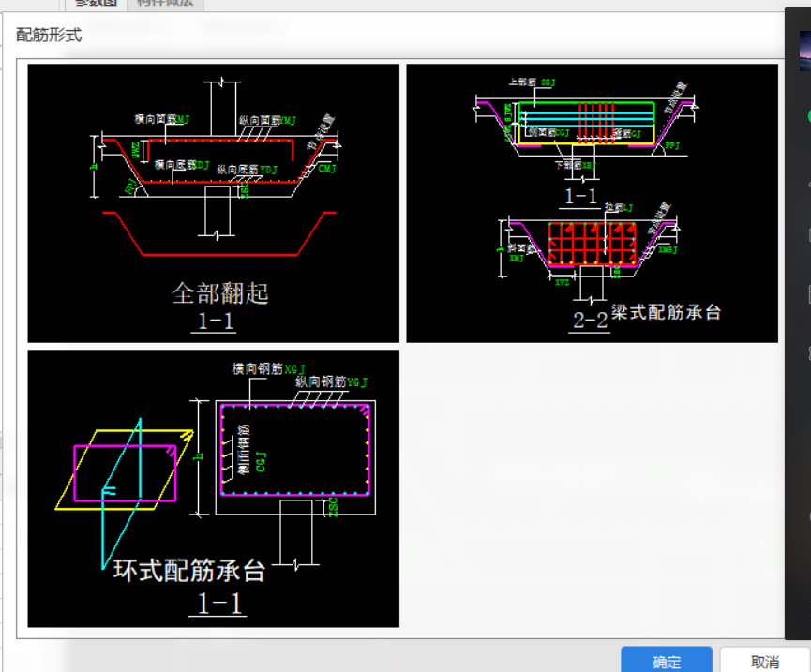This screenshot has width=811, height=672.
Task: Click the 全部翻起 caption text
Action: pos(219,293)
